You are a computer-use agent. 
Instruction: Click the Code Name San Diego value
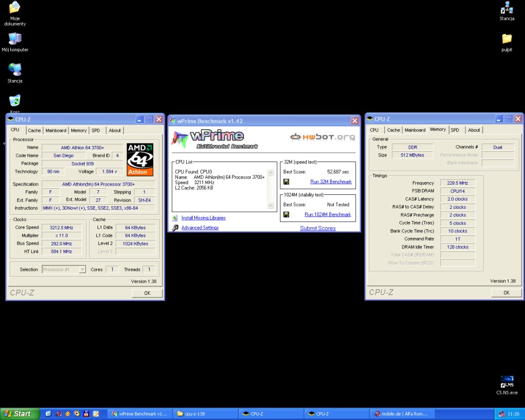[63, 155]
